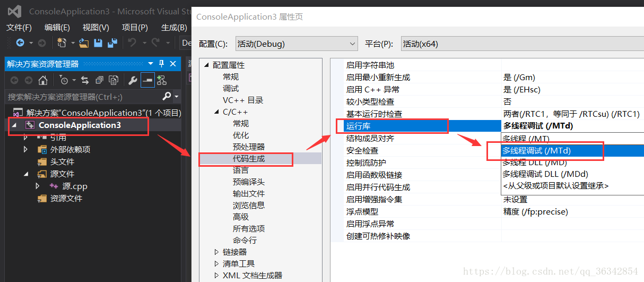
Task: Open the Class Diagram view icon
Action: coord(162,80)
